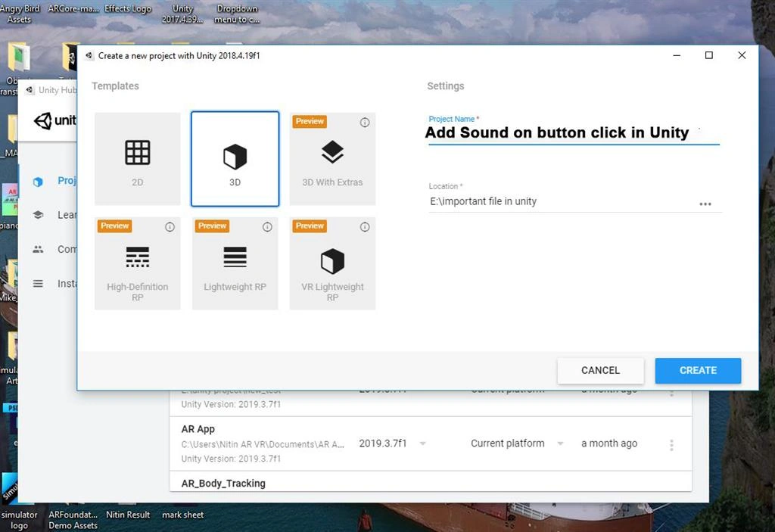Viewport: 775px width, 532px height.
Task: Pick the High-Definition RP template
Action: (138, 263)
